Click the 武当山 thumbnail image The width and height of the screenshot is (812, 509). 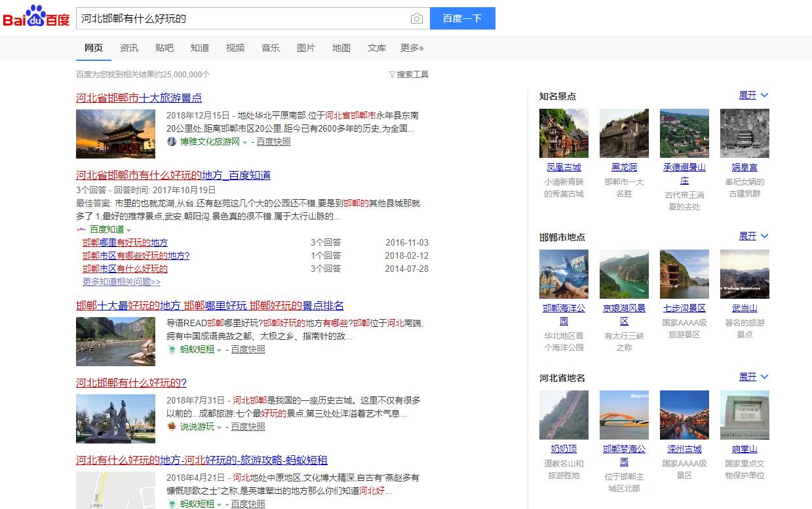point(744,273)
